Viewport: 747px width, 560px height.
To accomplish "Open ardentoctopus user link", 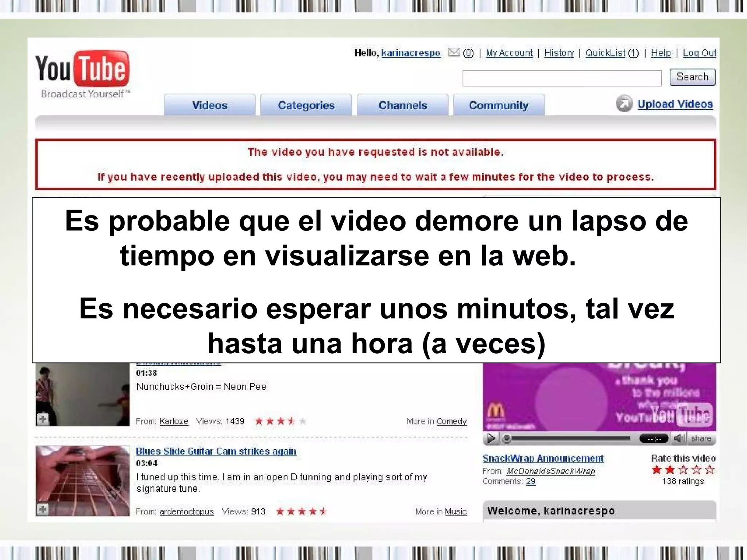I will 186,512.
